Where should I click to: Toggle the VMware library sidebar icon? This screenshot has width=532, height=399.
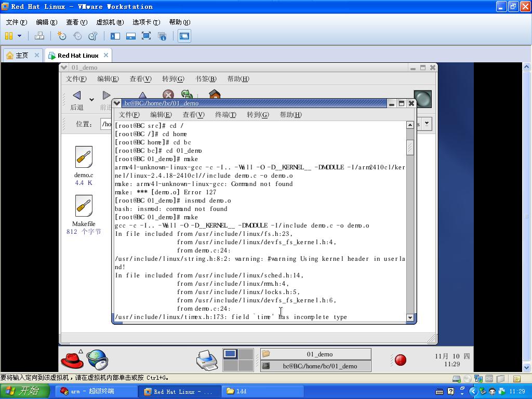coord(115,36)
